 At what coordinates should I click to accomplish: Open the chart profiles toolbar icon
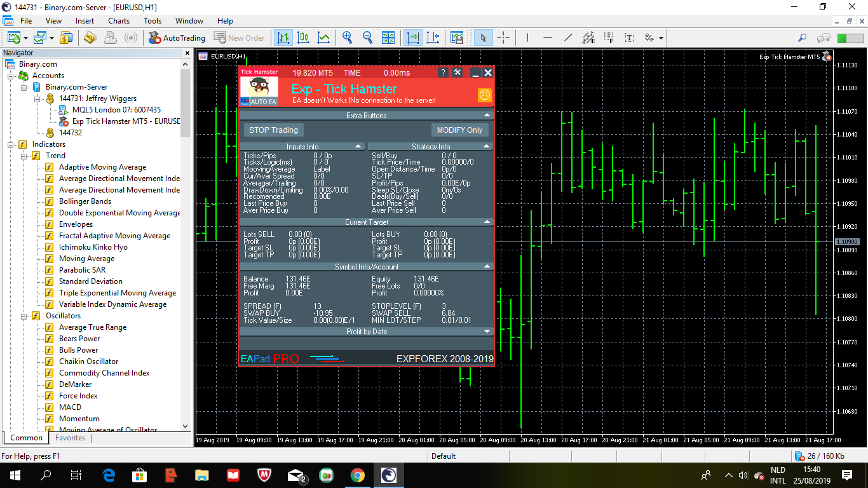tap(40, 37)
